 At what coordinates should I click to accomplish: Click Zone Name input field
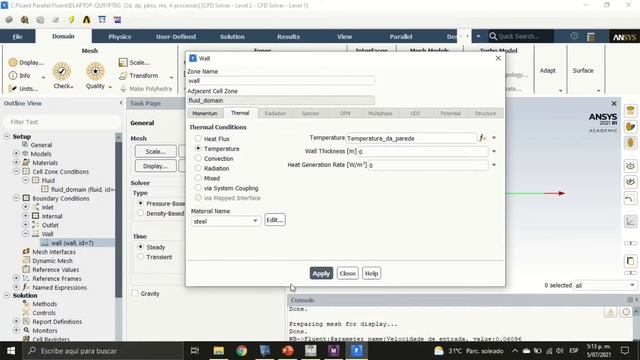[281, 80]
